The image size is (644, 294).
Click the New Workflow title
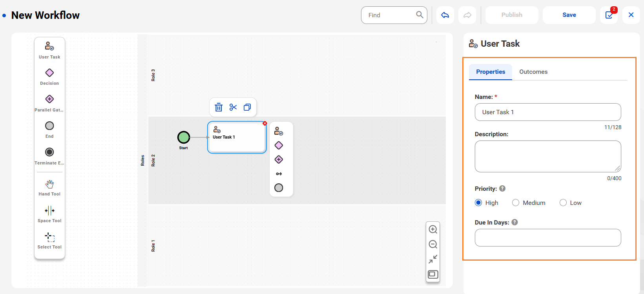(46, 15)
